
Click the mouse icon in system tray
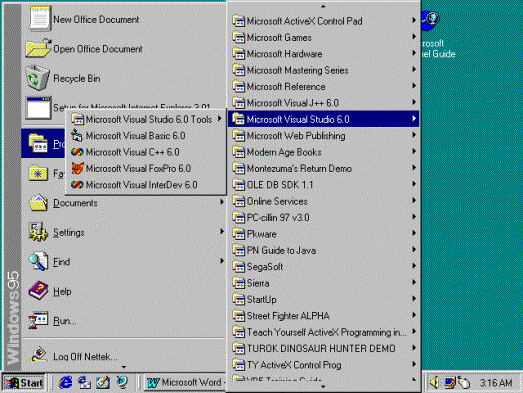(x=464, y=382)
